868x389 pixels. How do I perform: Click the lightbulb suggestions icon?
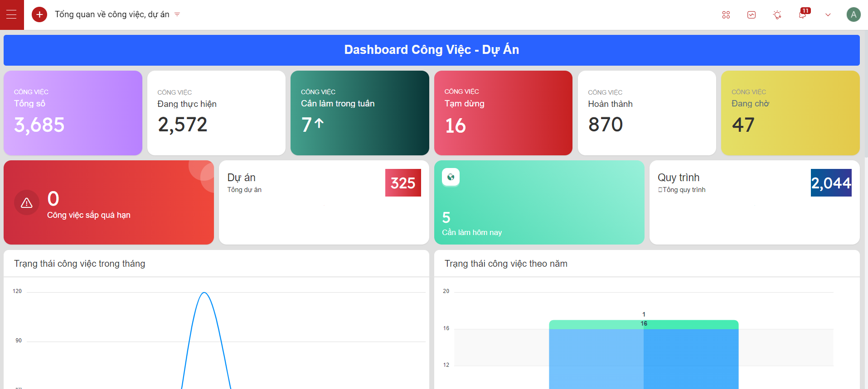(x=777, y=15)
